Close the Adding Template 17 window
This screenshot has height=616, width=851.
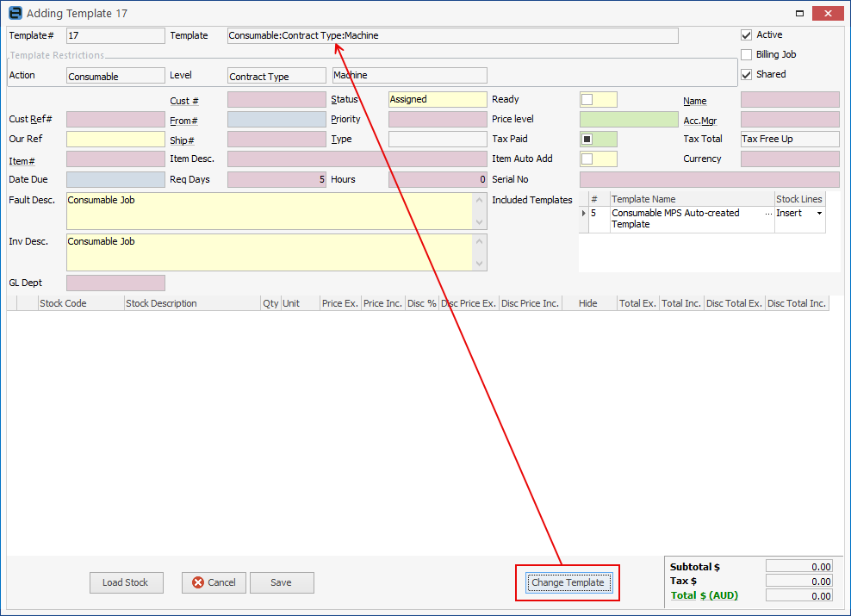pyautogui.click(x=828, y=13)
